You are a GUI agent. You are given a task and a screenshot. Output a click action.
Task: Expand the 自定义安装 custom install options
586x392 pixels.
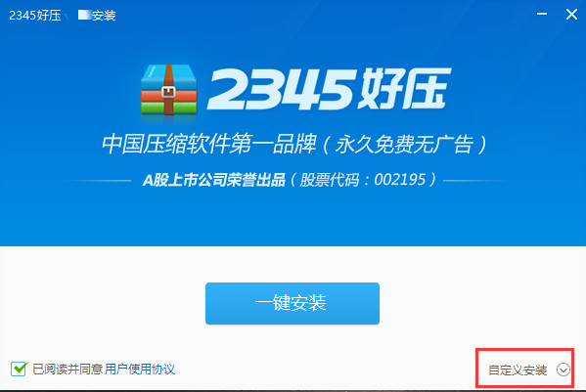(x=518, y=370)
